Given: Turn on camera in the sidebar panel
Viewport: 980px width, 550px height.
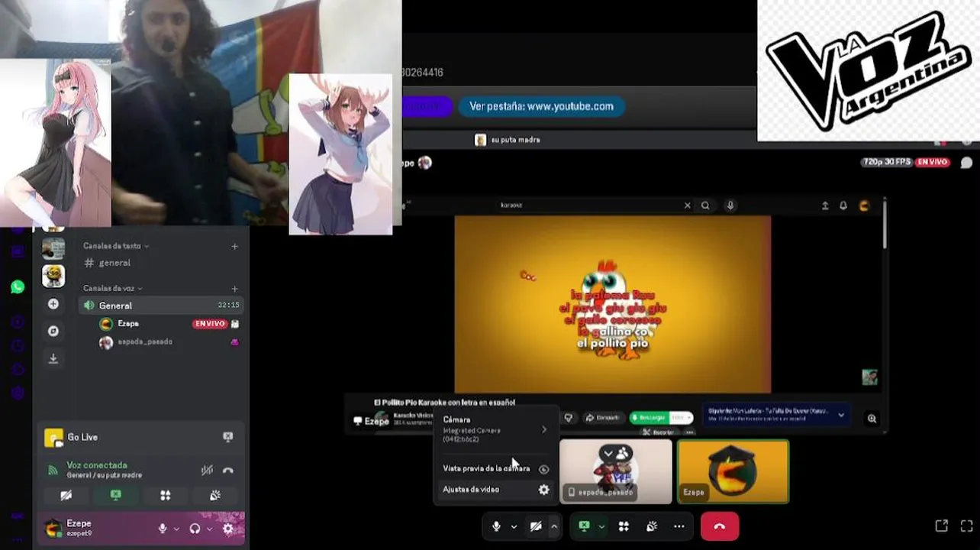Looking at the screenshot, I should tap(66, 495).
